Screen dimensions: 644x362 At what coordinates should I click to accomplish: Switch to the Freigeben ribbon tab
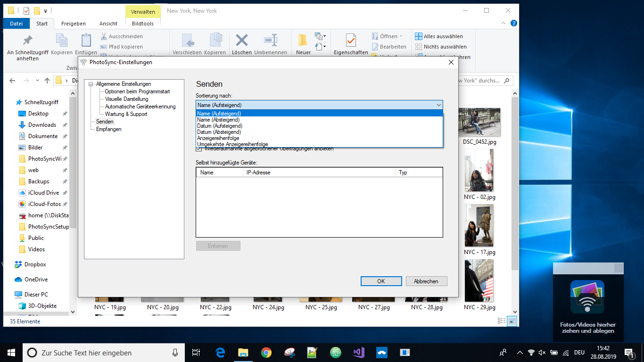pos(74,24)
